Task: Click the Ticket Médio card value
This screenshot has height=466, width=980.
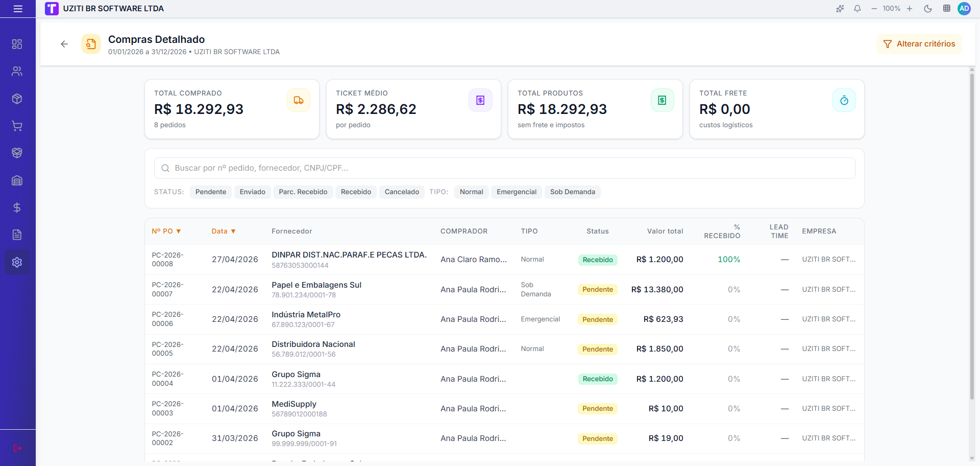Action: [x=376, y=109]
